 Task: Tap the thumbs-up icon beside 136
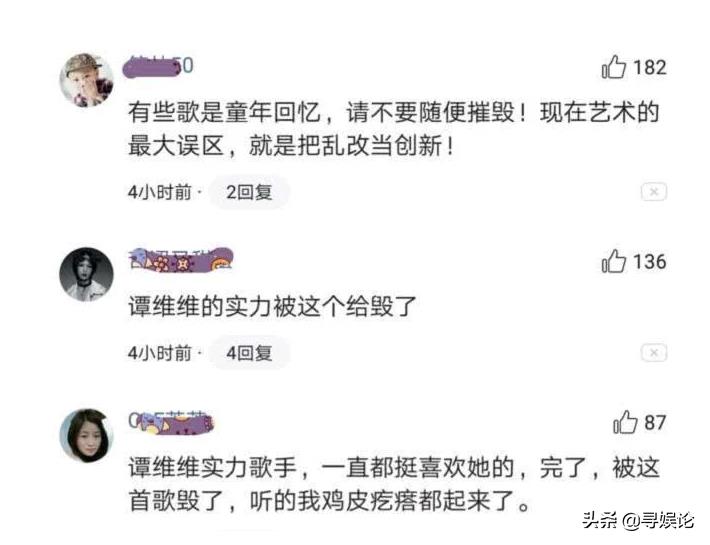pos(614,261)
